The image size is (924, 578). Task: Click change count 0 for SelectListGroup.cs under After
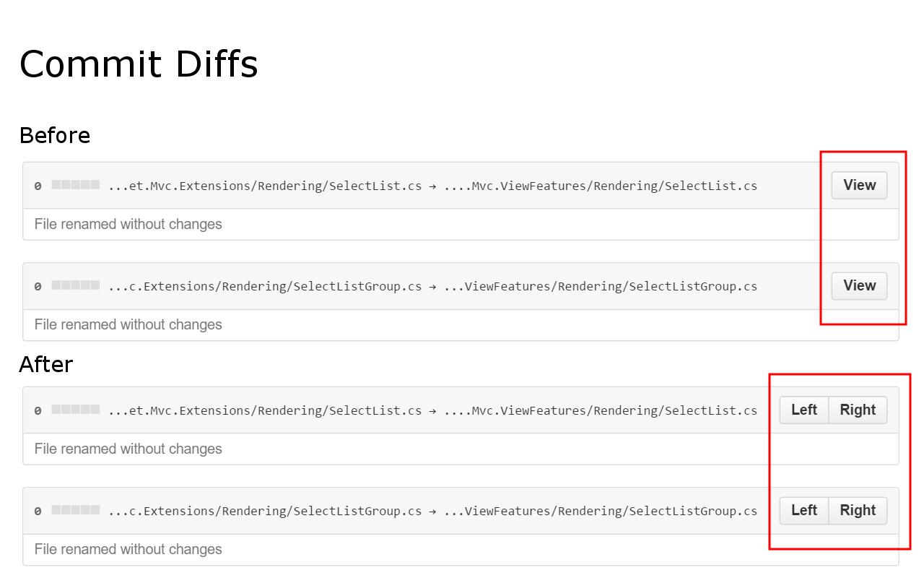(38, 512)
